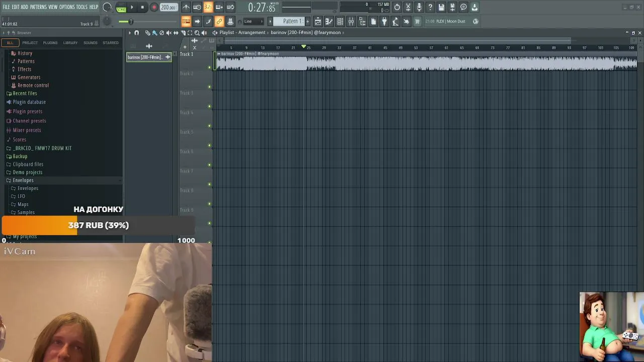The height and width of the screenshot is (362, 644).
Task: Toggle wait for input before recording
Action: click(x=197, y=7)
